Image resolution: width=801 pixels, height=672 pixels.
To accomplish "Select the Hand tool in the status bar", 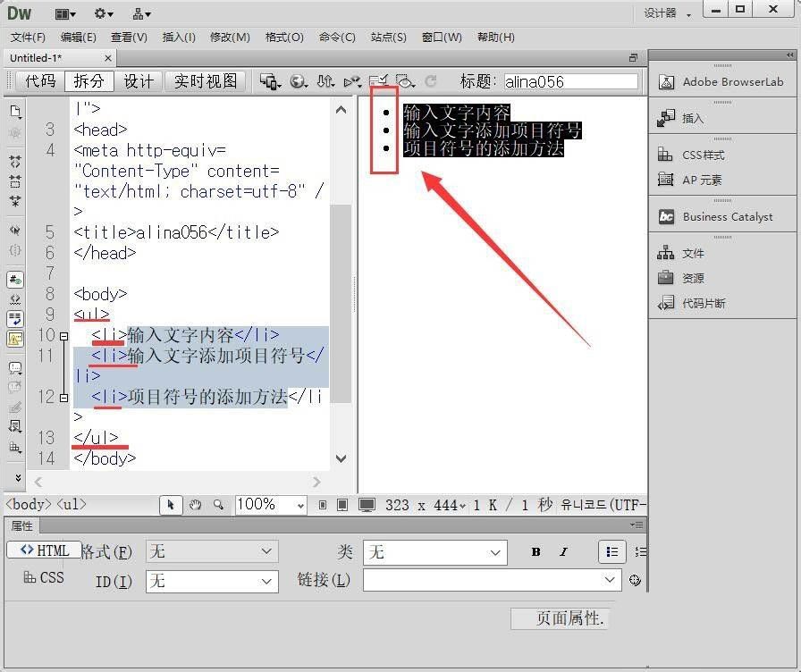I will [194, 505].
